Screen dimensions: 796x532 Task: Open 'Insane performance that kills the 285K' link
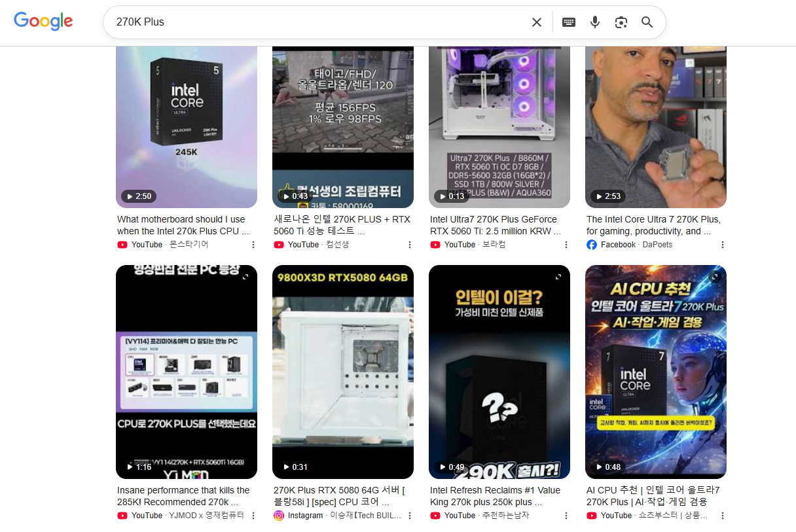tap(183, 496)
